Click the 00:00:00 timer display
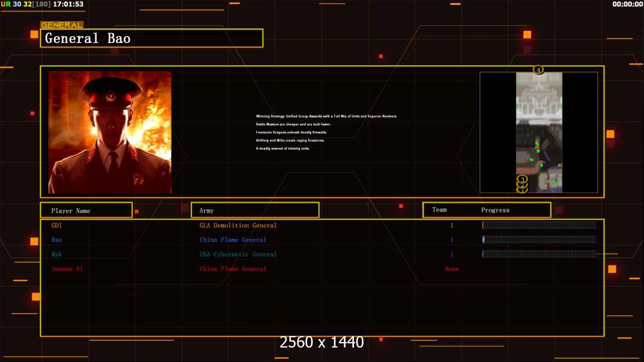644x362 pixels. click(628, 4)
